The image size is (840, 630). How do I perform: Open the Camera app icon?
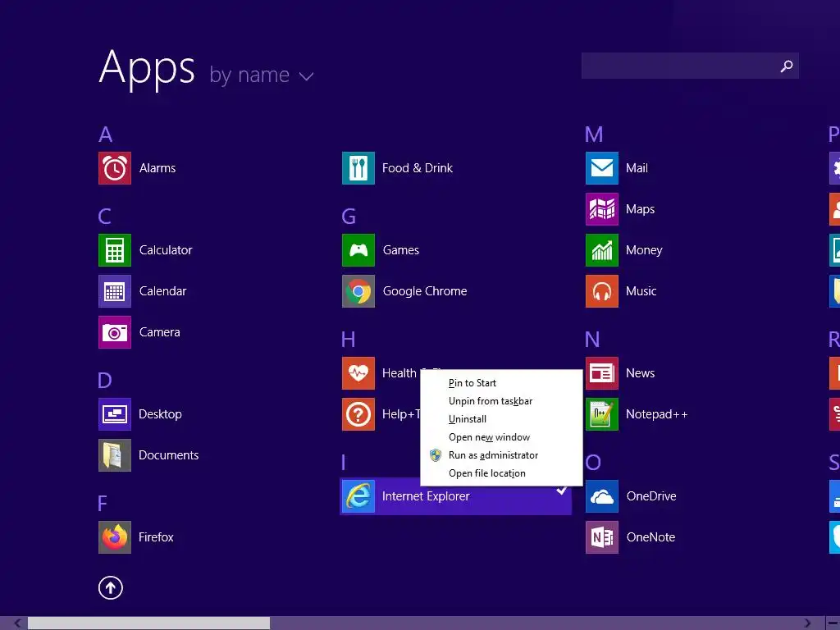click(x=115, y=332)
